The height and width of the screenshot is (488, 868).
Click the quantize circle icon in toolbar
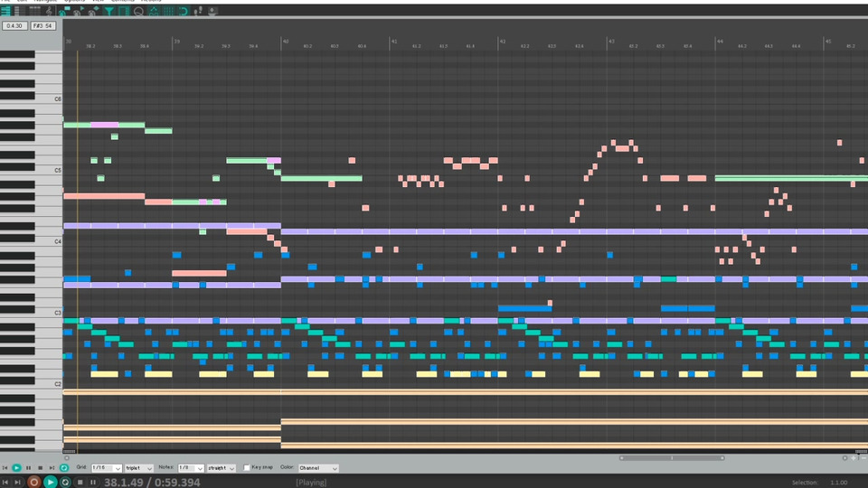click(138, 11)
